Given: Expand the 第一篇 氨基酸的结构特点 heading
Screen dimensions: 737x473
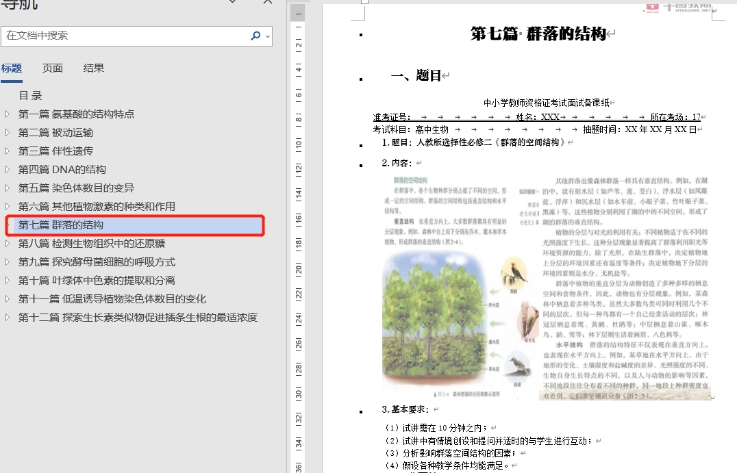Looking at the screenshot, I should pos(9,114).
